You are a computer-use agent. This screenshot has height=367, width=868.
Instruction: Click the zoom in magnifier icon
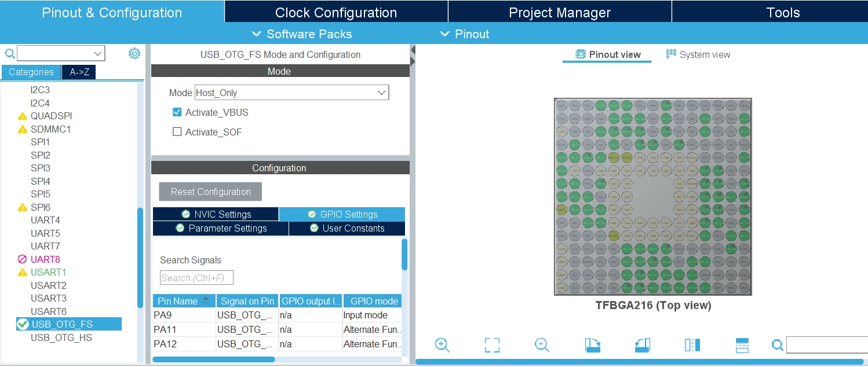point(442,345)
